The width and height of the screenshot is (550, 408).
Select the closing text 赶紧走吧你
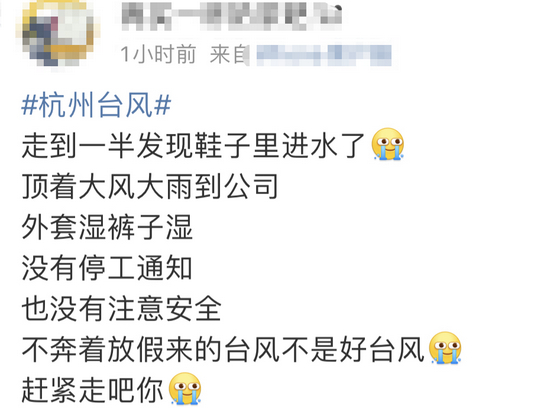[x=93, y=390]
